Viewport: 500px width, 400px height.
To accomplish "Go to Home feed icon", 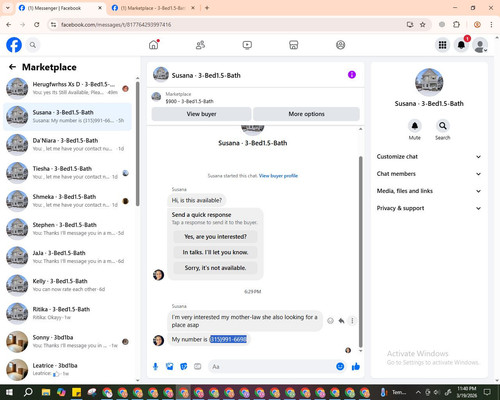I will point(154,45).
